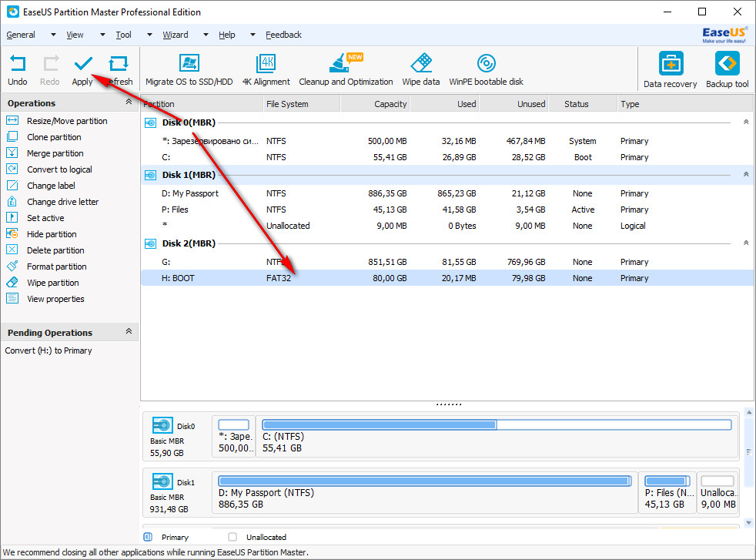Click the Unallocated legend color swatch
756x560 pixels.
(232, 537)
